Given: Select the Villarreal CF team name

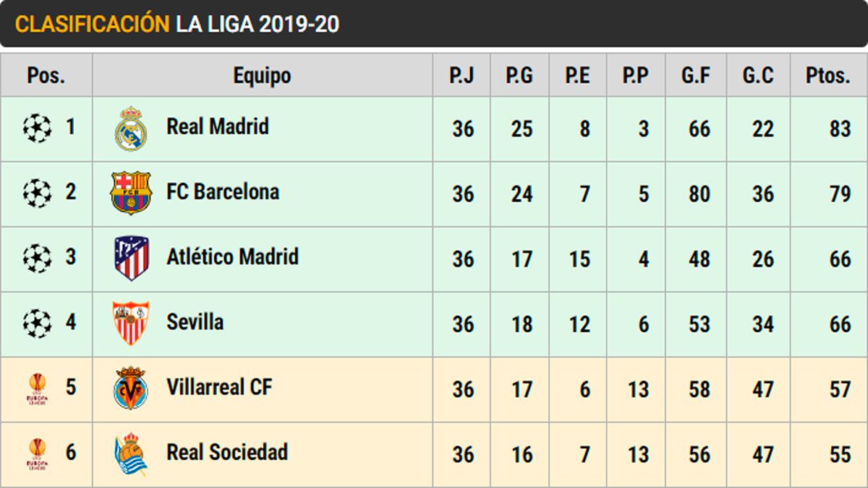Looking at the screenshot, I should point(219,387).
